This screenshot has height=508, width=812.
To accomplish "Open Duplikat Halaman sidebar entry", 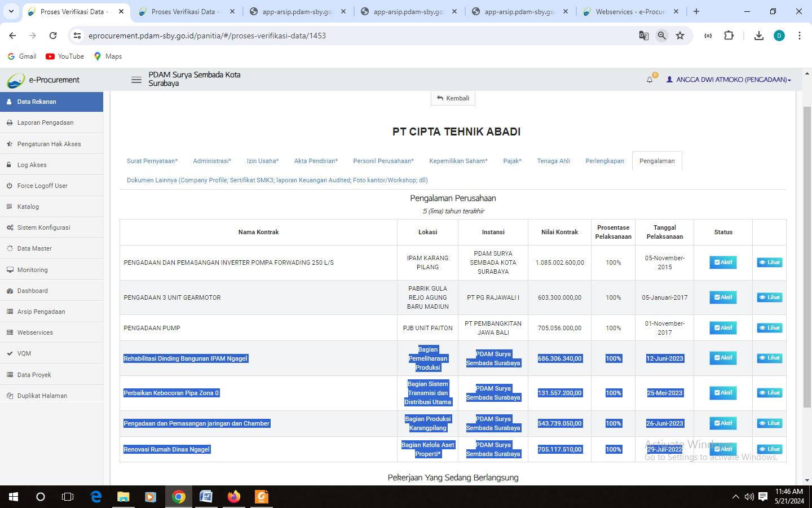I will click(51, 396).
